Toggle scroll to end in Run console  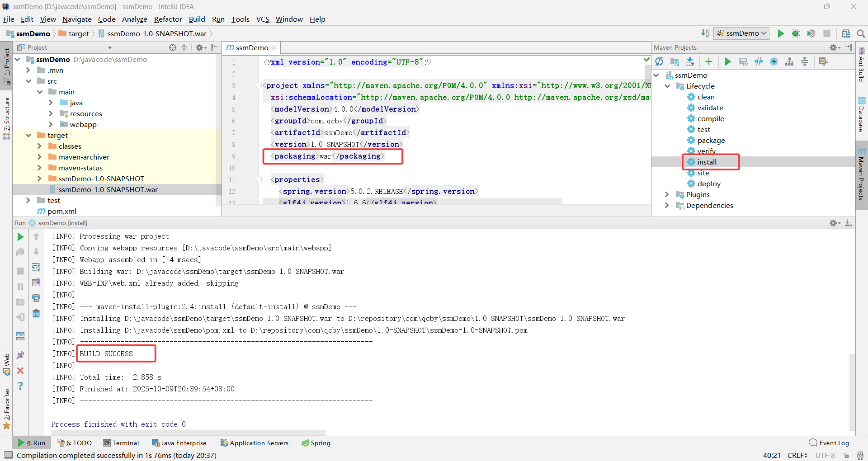[x=36, y=282]
